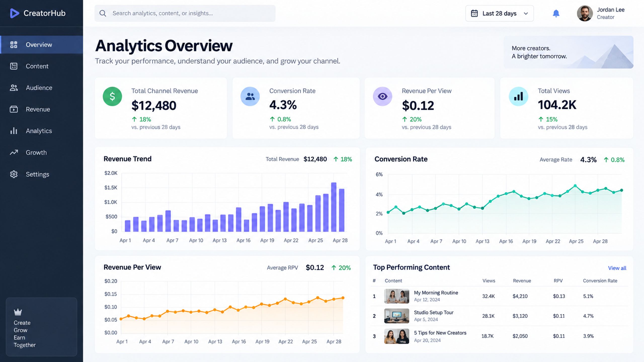Click the calendar icon in date selector

click(474, 13)
